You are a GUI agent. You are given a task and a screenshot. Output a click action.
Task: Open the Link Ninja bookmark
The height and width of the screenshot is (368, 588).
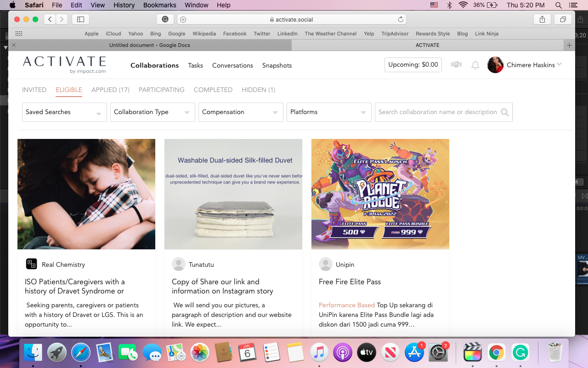486,34
